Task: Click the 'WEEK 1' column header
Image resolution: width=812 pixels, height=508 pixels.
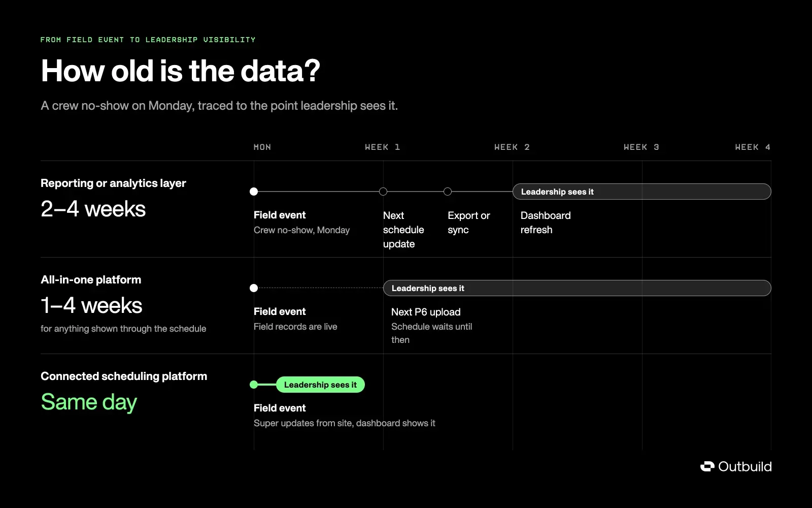Action: click(x=383, y=147)
